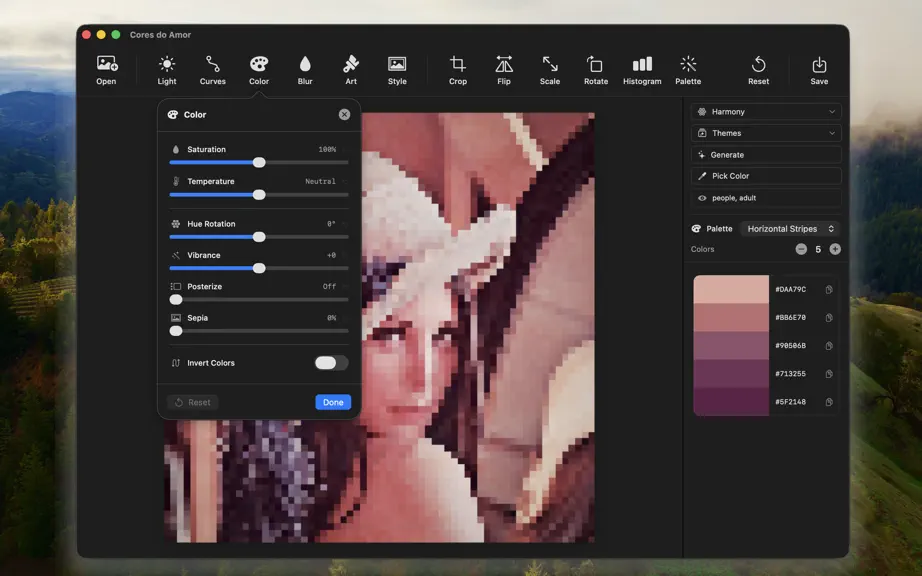Activate the Crop tool
Image resolution: width=922 pixels, height=576 pixels.
click(458, 70)
